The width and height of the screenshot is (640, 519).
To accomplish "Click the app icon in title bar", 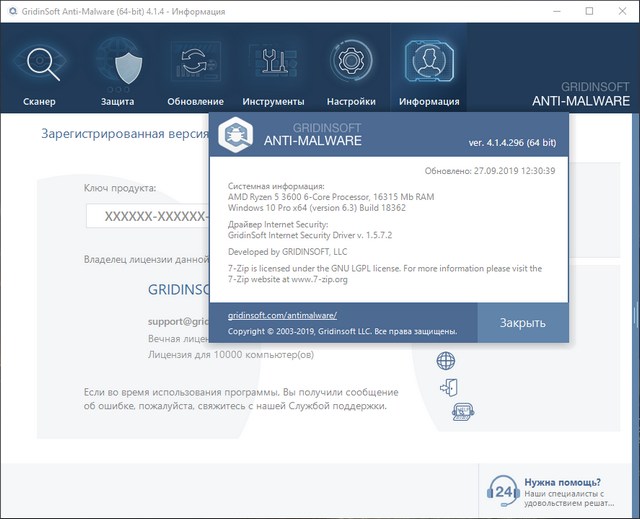I will point(10,11).
